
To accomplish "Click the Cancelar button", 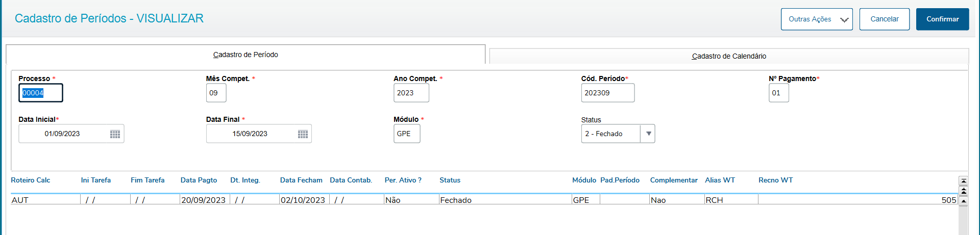I will click(884, 19).
